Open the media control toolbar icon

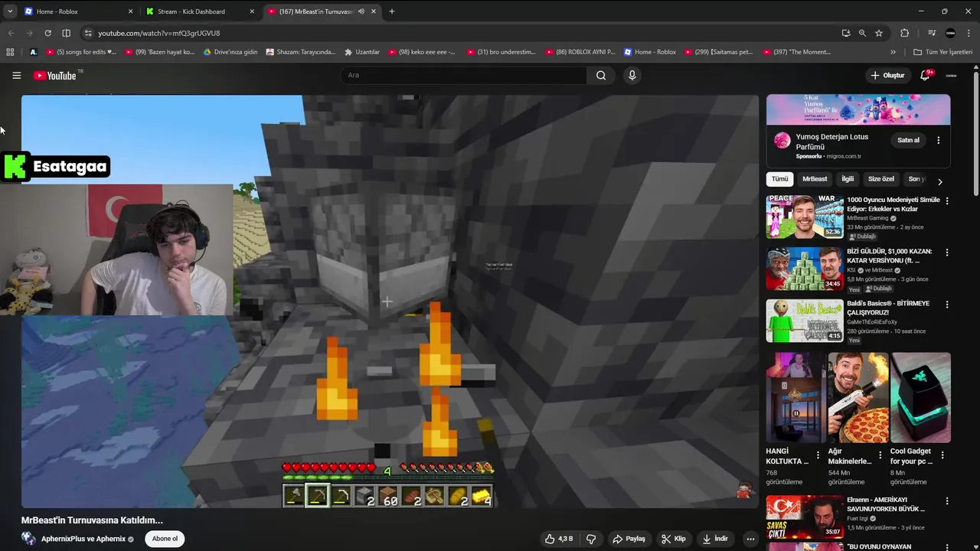coord(932,33)
